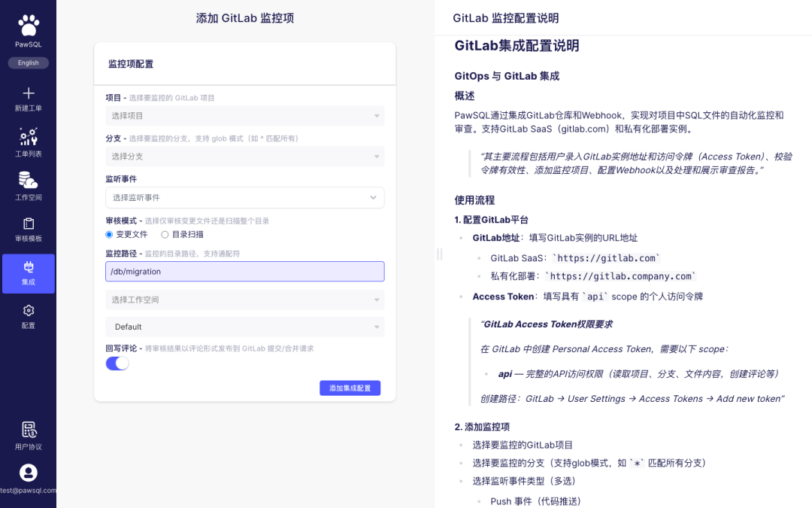
Task: Select the 集成 plug icon
Action: pyautogui.click(x=29, y=267)
